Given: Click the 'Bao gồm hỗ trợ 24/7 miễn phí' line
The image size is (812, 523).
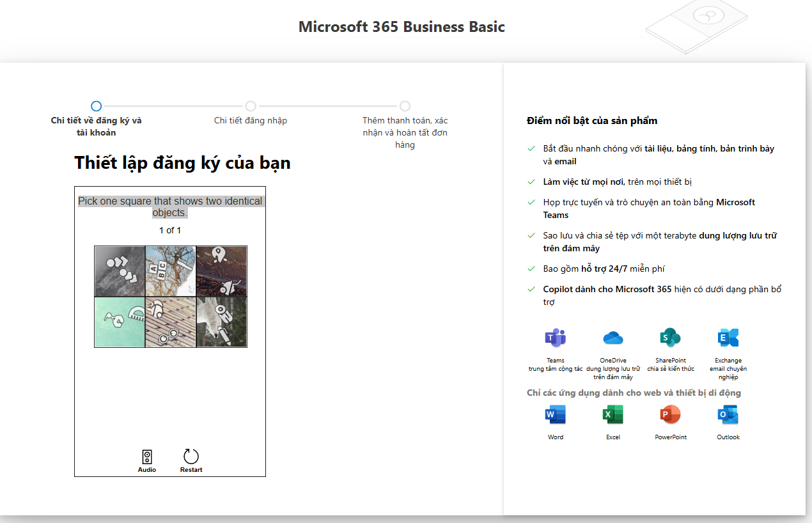Looking at the screenshot, I should (604, 269).
